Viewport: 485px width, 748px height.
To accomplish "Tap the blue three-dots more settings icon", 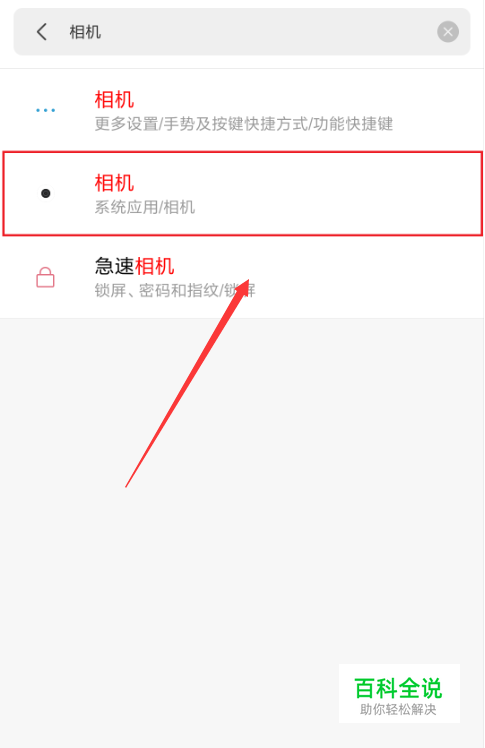I will [x=46, y=110].
